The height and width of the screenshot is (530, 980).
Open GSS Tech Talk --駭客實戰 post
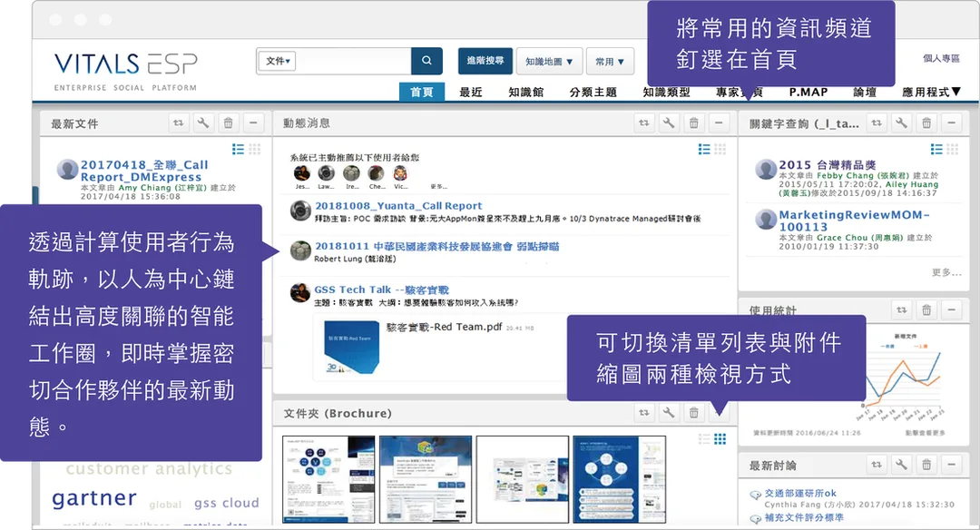pyautogui.click(x=381, y=290)
